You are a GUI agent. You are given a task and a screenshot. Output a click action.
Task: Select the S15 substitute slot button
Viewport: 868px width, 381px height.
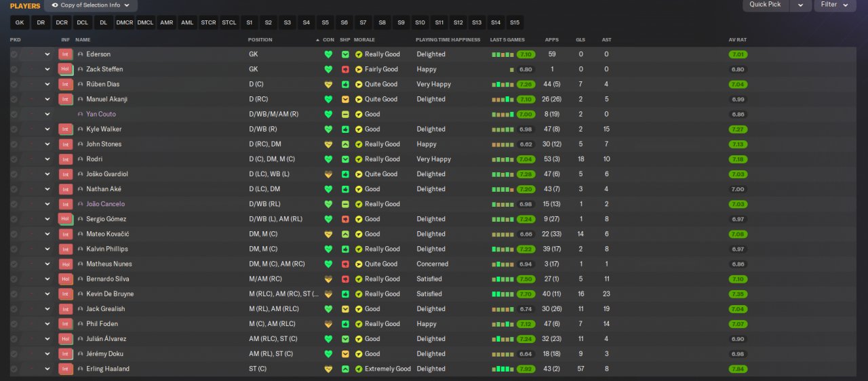515,22
